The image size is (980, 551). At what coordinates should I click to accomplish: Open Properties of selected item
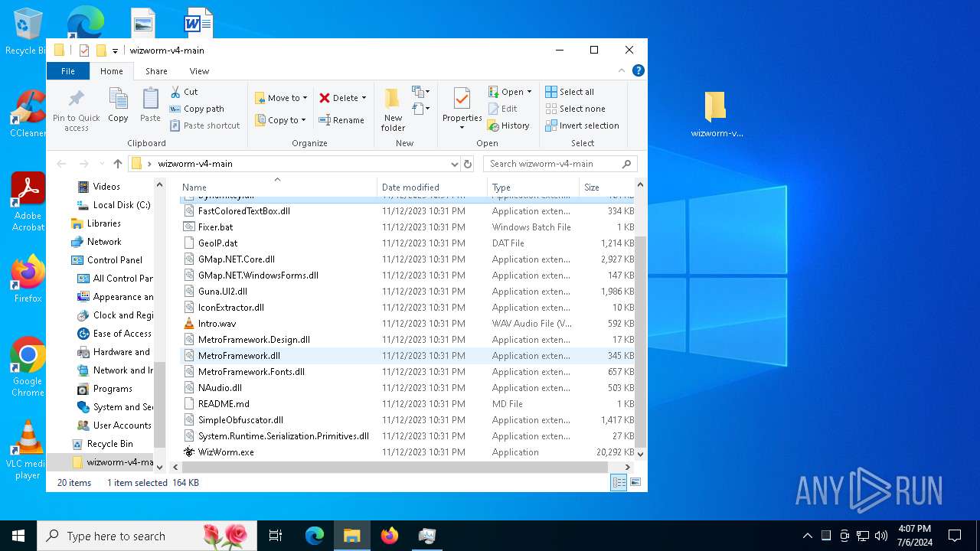coord(462,108)
